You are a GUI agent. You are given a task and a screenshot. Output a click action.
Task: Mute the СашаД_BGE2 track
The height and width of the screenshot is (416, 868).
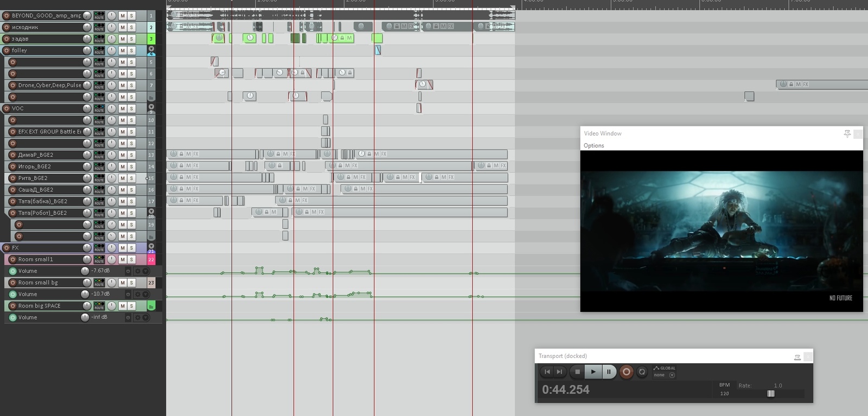pyautogui.click(x=123, y=190)
